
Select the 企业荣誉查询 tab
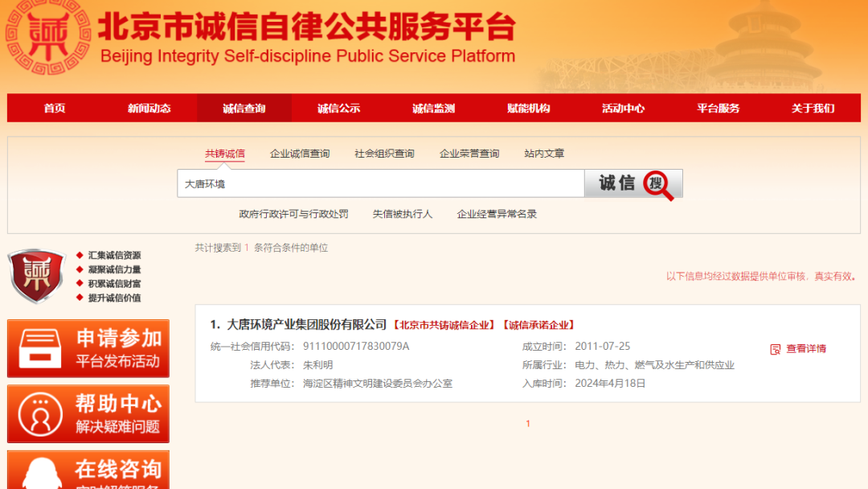coord(469,154)
